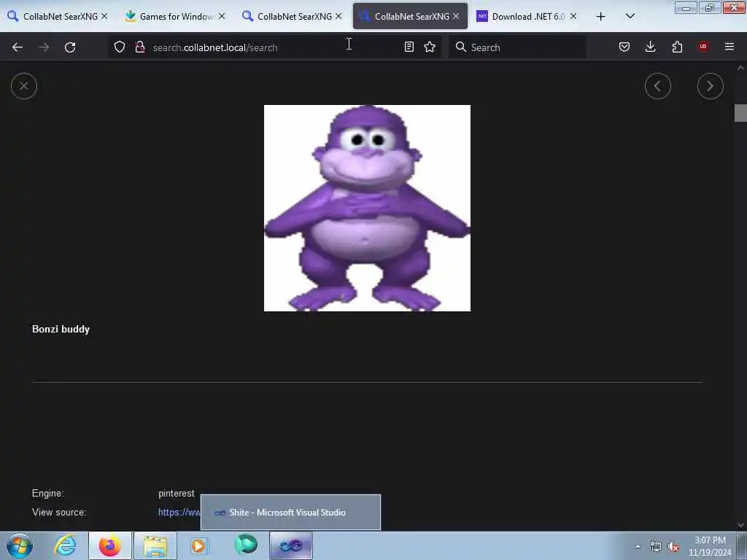Launch Internet Explorer from taskbar
Viewport: 747px width, 560px height.
[x=65, y=545]
